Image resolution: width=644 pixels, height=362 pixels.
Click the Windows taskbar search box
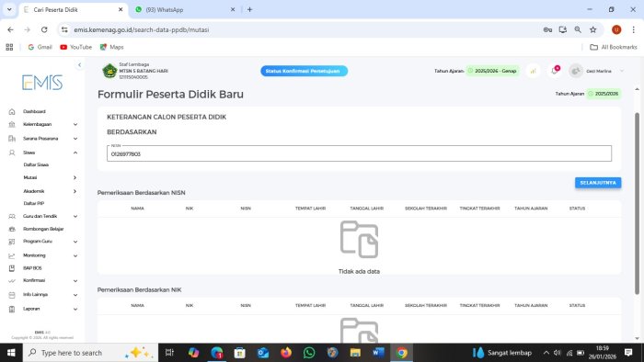(90, 353)
